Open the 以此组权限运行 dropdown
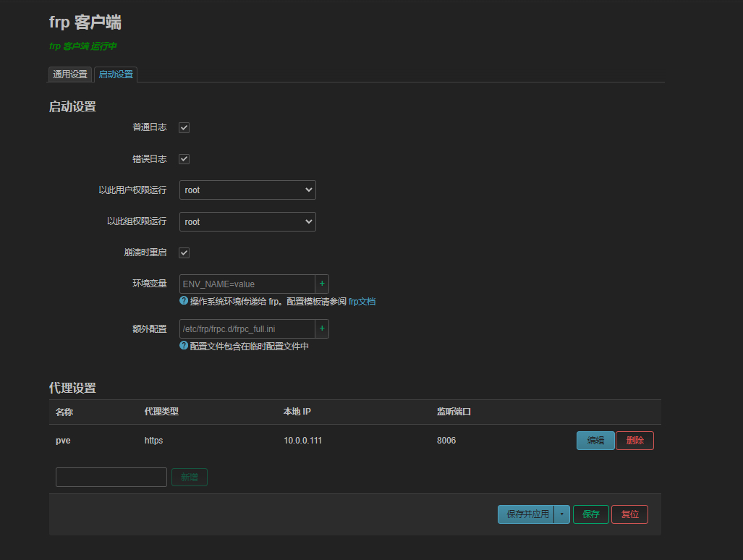The width and height of the screenshot is (743, 560). (247, 221)
